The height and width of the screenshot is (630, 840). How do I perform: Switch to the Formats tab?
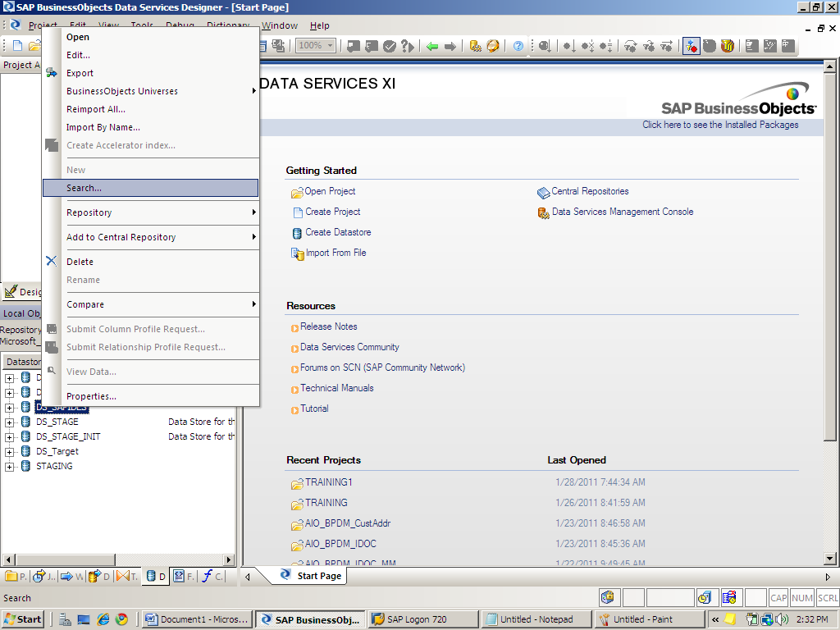pyautogui.click(x=184, y=577)
